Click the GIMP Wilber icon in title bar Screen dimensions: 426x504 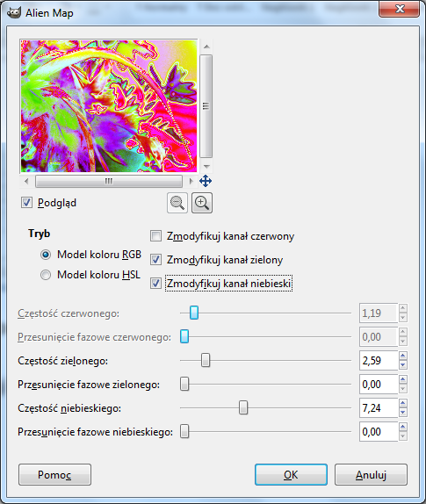click(x=13, y=13)
